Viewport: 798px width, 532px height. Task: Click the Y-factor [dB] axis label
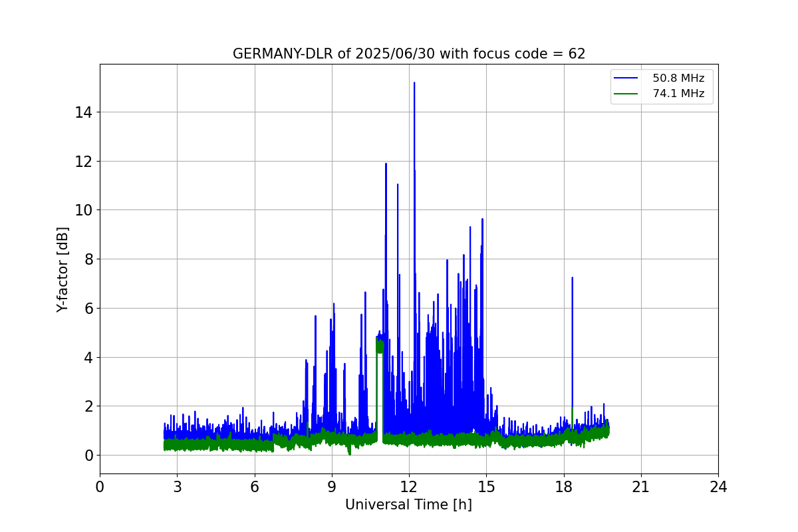(63, 269)
